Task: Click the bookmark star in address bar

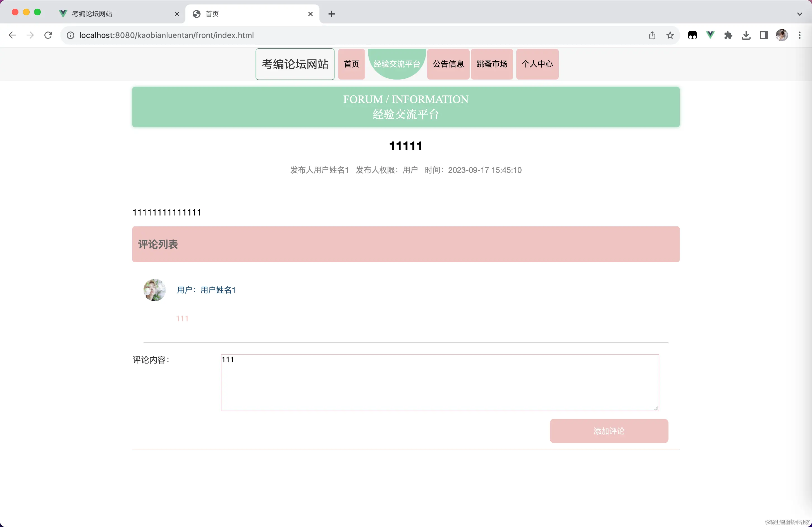Action: 670,35
